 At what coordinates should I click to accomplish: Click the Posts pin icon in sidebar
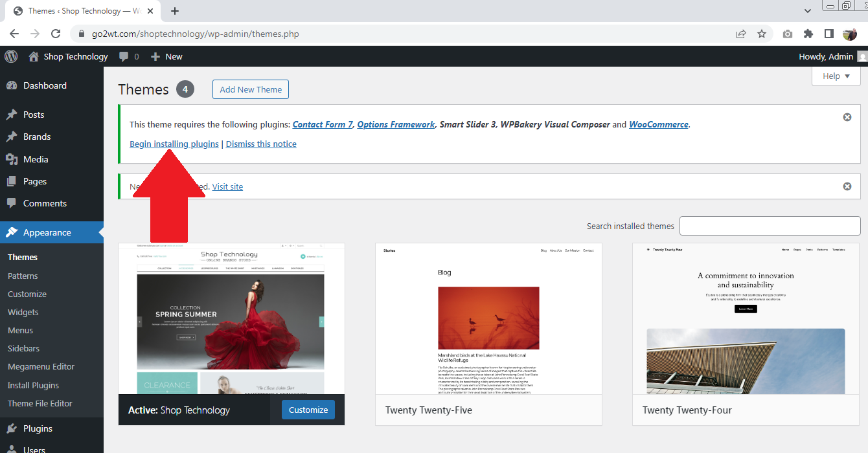coord(11,115)
